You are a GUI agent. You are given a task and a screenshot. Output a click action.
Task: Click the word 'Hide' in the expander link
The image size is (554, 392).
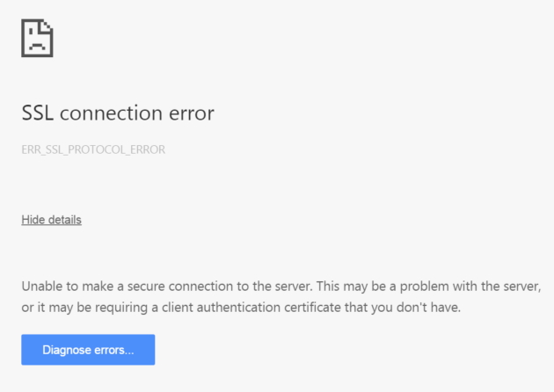coord(33,220)
